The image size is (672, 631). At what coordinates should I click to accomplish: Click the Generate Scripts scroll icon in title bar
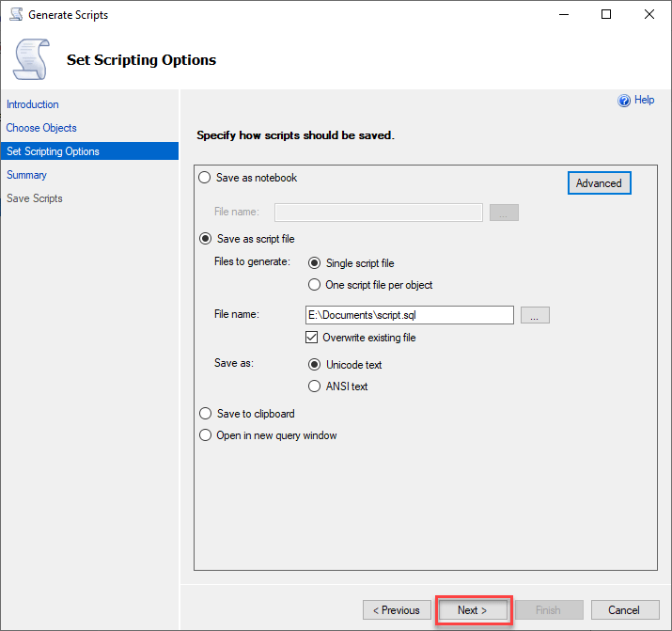[x=16, y=14]
